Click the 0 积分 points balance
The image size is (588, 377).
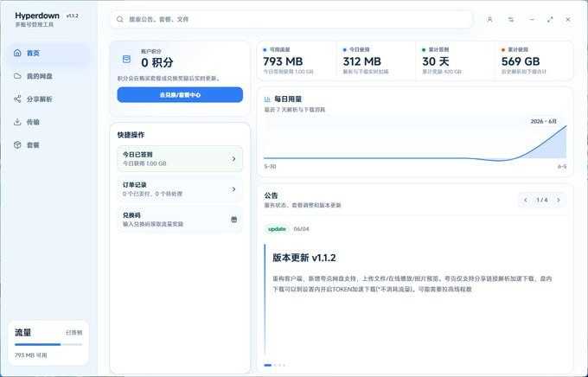pyautogui.click(x=157, y=62)
